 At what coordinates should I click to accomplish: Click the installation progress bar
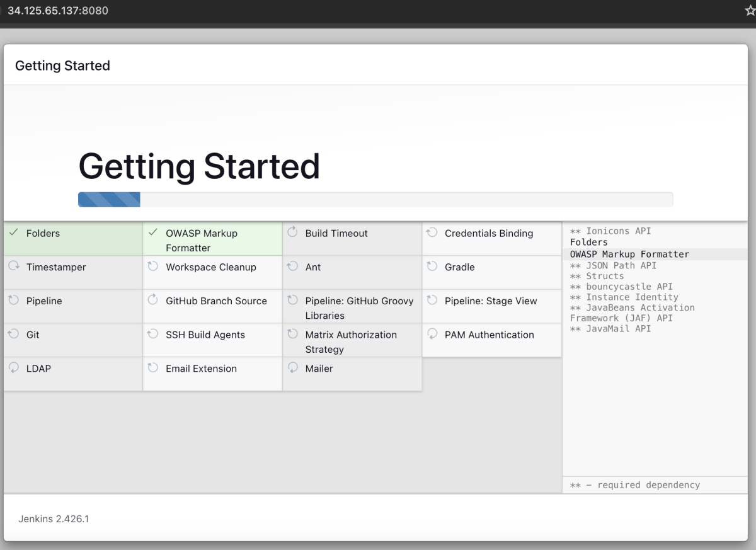pyautogui.click(x=375, y=200)
